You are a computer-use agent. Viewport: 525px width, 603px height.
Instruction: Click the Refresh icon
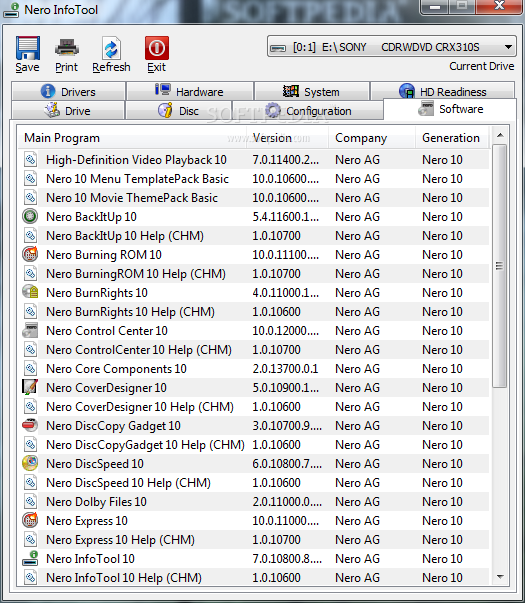pos(111,49)
